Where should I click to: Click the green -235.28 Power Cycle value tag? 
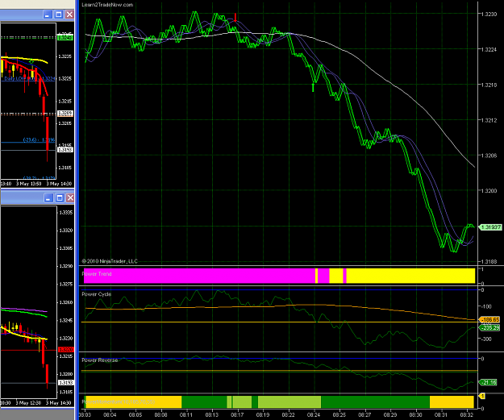489,328
